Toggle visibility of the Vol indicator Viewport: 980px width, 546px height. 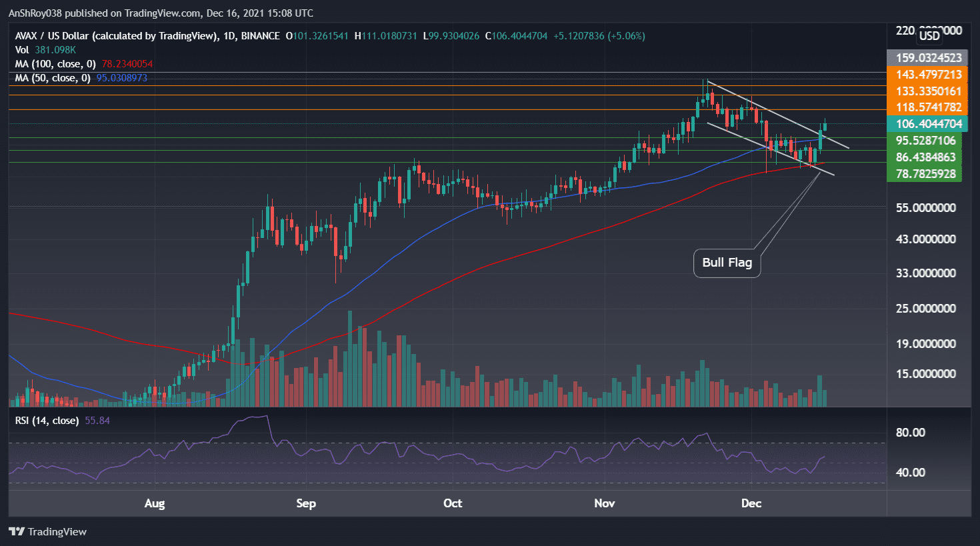click(x=23, y=50)
